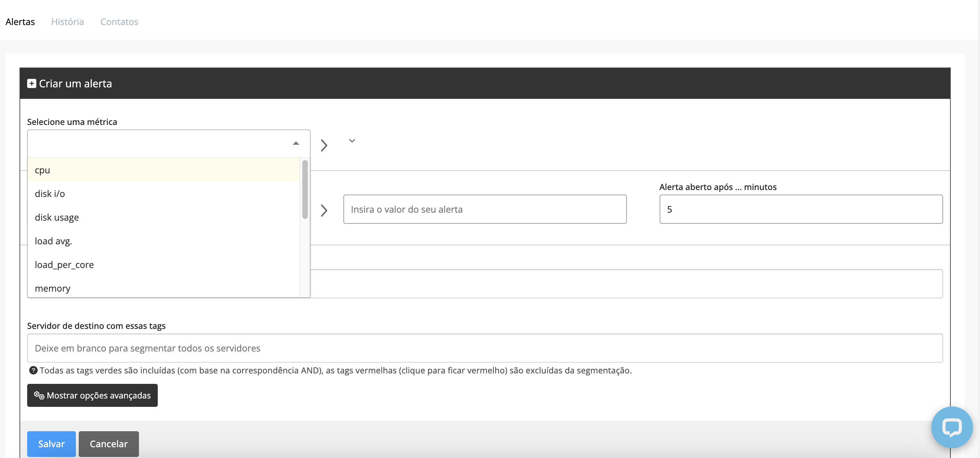Select the cpu metric option
This screenshot has width=980, height=458.
(164, 170)
